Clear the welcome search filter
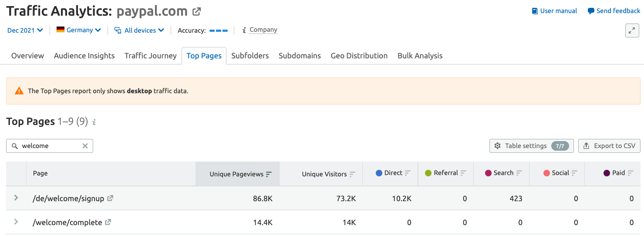Image resolution: width=644 pixels, height=236 pixels. click(85, 146)
